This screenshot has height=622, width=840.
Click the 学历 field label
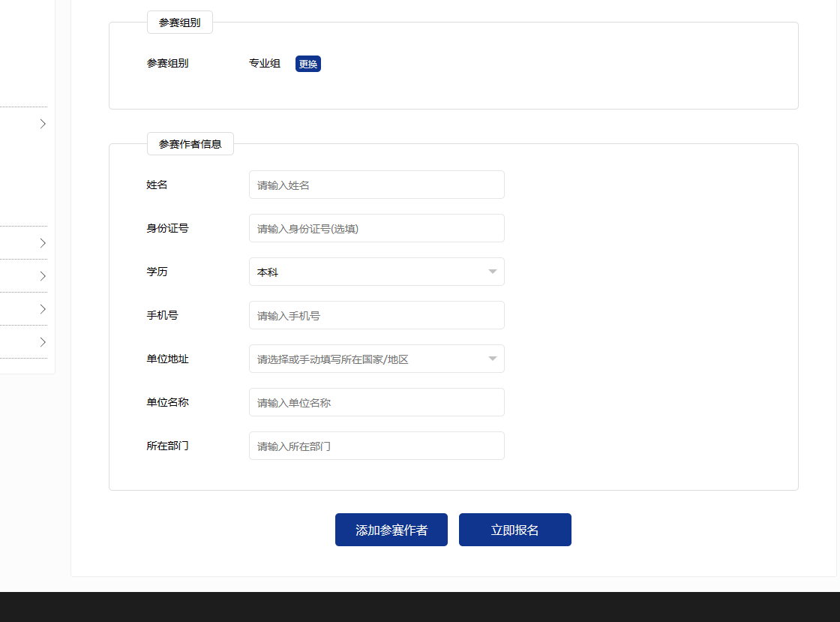point(157,272)
